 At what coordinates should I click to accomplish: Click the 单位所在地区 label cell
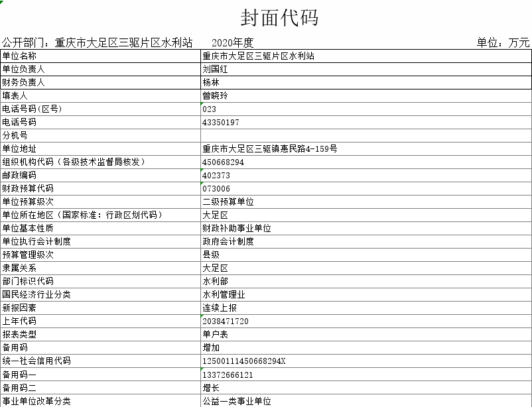pos(101,215)
